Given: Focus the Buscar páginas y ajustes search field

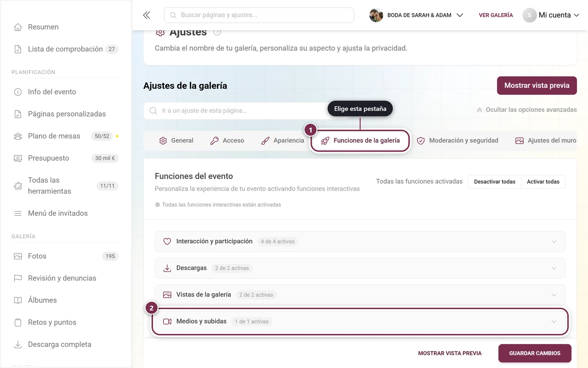Looking at the screenshot, I should click(x=259, y=15).
